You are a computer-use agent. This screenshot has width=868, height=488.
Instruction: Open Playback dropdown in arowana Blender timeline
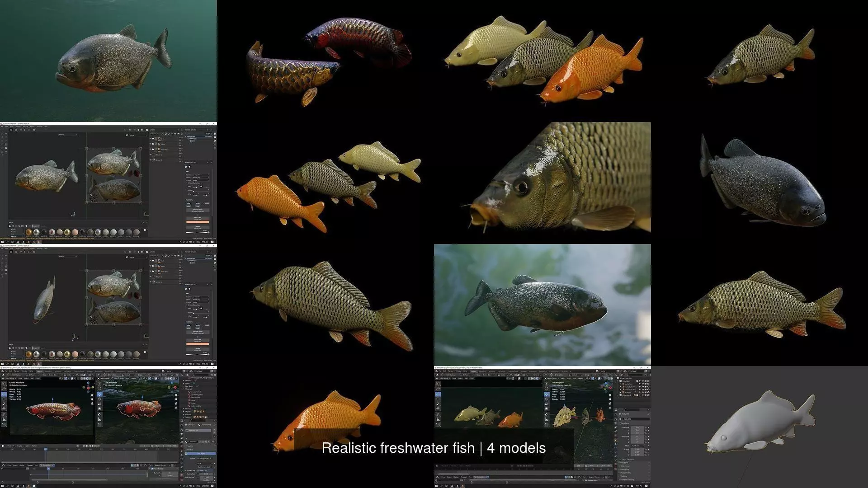pos(10,446)
